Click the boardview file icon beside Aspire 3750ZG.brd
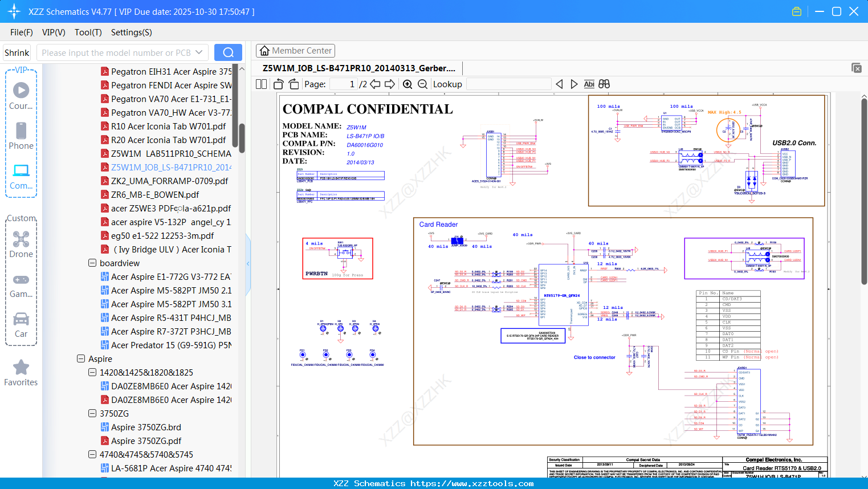868x489 pixels. (x=105, y=427)
